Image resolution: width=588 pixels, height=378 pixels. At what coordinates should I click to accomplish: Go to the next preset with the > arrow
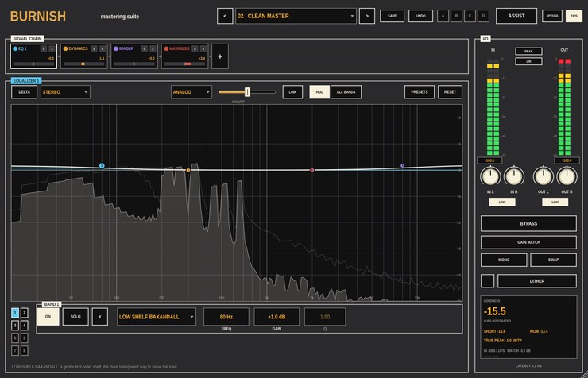[367, 16]
